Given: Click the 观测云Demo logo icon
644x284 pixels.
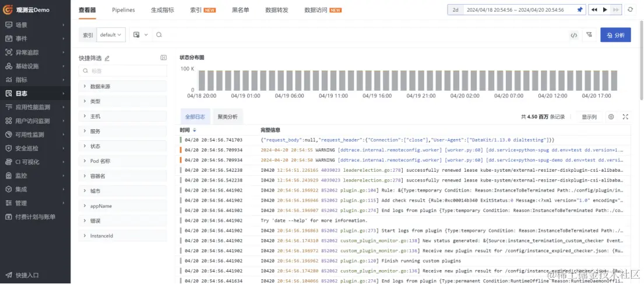Looking at the screenshot, I should pos(8,10).
